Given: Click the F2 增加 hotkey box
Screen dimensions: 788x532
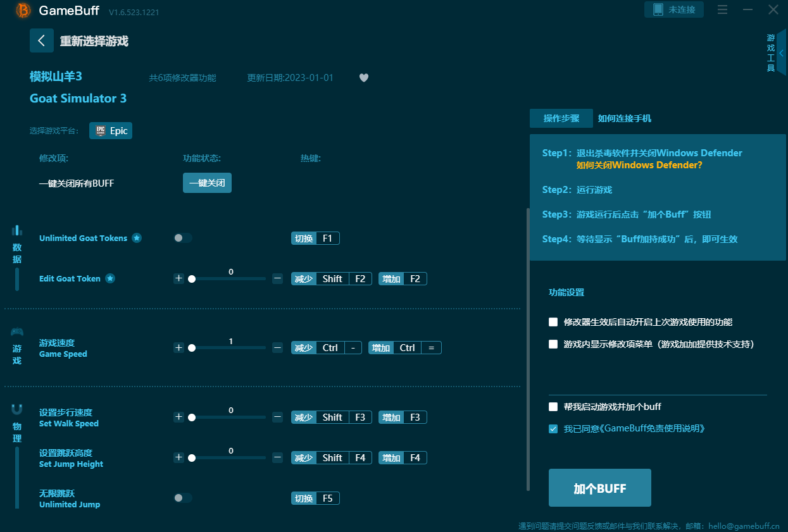Looking at the screenshot, I should [403, 279].
